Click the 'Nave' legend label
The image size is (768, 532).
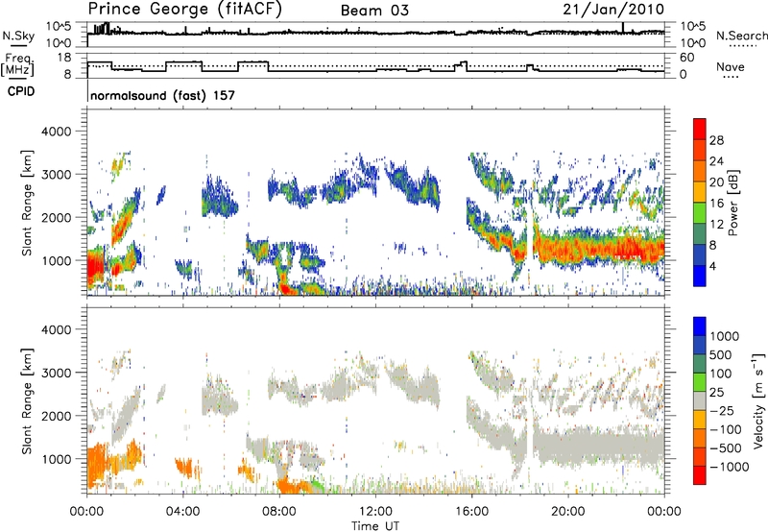point(731,66)
